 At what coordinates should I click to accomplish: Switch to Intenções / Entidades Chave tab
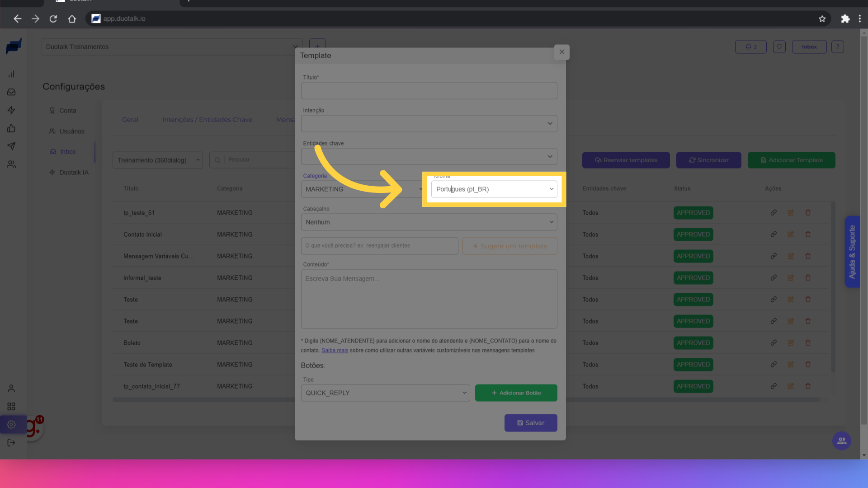207,120
